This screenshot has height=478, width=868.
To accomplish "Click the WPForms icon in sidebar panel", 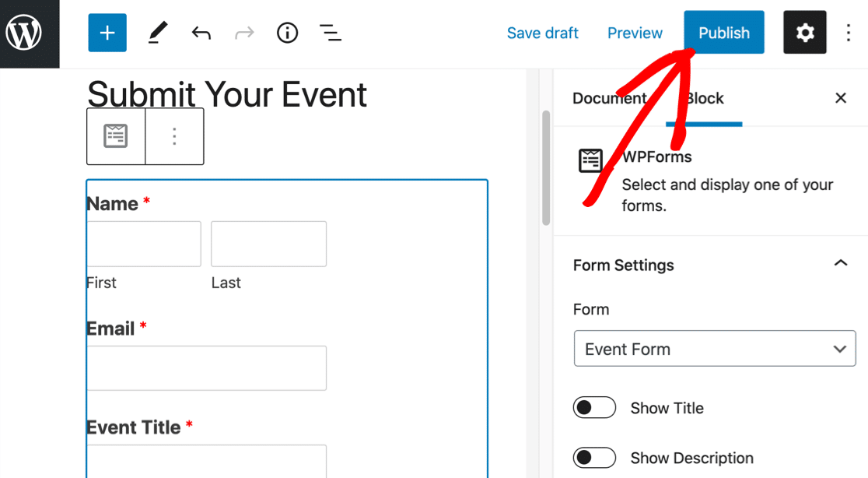I will [x=590, y=160].
